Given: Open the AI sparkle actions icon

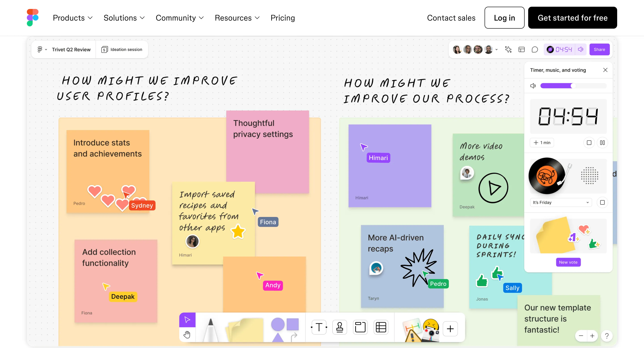Looking at the screenshot, I should pyautogui.click(x=508, y=49).
